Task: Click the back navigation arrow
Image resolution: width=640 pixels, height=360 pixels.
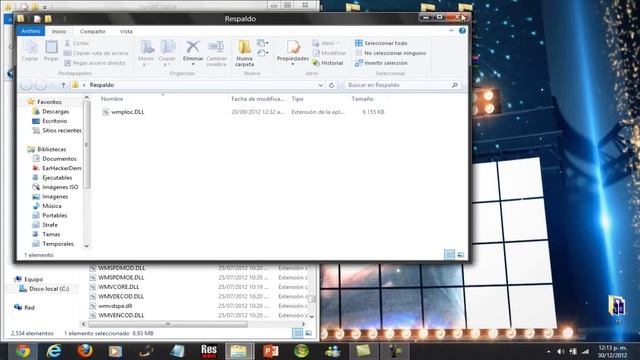Action: click(x=27, y=85)
